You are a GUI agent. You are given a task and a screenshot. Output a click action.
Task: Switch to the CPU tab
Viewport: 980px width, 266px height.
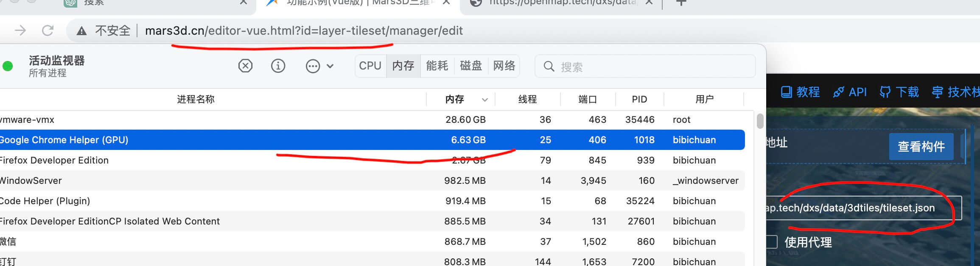point(370,66)
